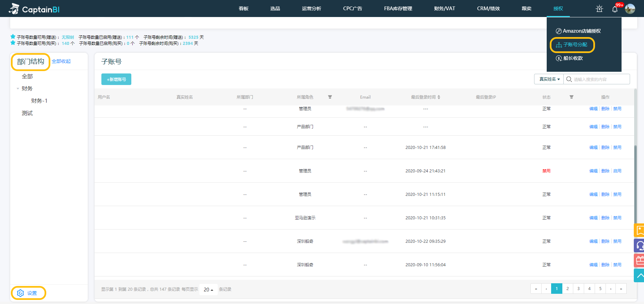Image resolution: width=644 pixels, height=304 pixels.
Task: Open the 财务/VAT menu
Action: 444,9
